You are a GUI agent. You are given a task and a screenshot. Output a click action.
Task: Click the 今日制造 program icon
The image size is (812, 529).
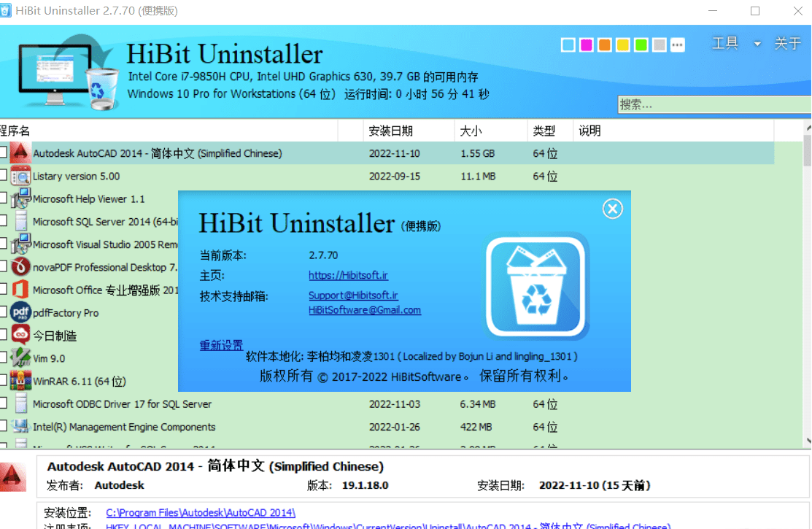(x=20, y=336)
